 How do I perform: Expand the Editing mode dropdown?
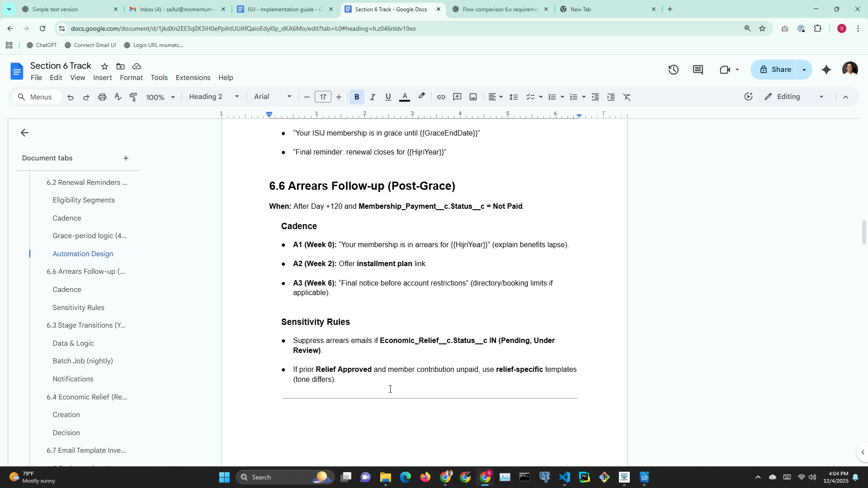(794, 97)
